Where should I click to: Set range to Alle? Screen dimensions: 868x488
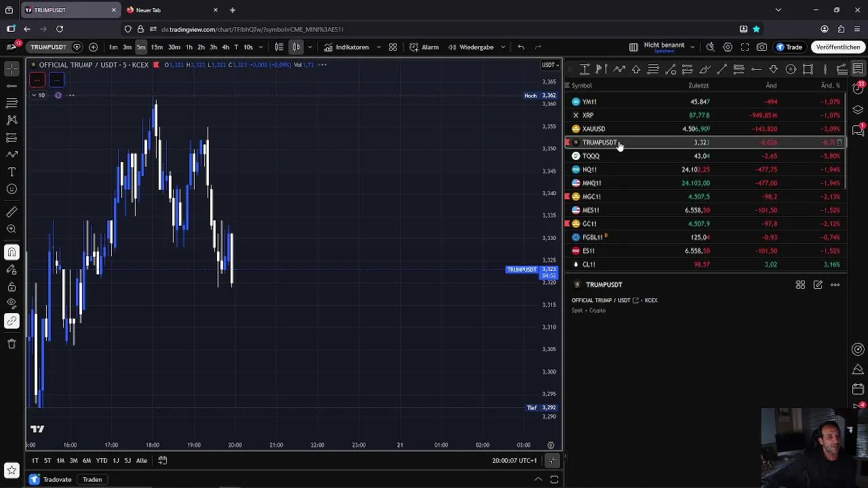click(141, 461)
